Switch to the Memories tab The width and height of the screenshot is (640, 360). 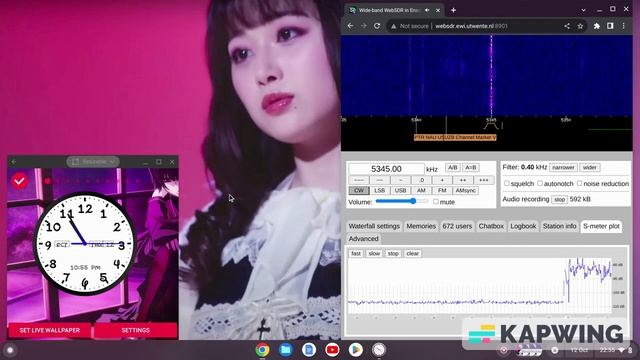(421, 226)
